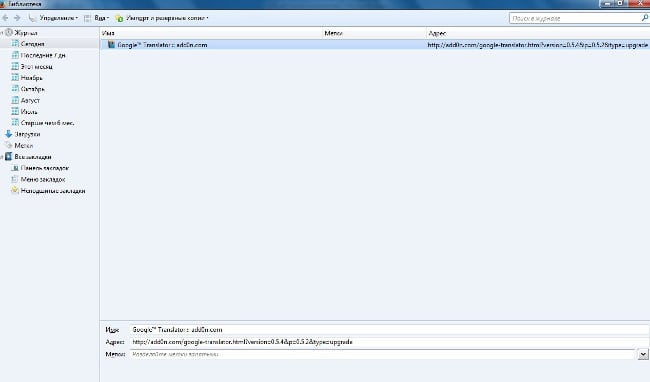This screenshot has height=382, width=650.
Task: Focus the Поиск в журнале field
Action: tap(575, 18)
